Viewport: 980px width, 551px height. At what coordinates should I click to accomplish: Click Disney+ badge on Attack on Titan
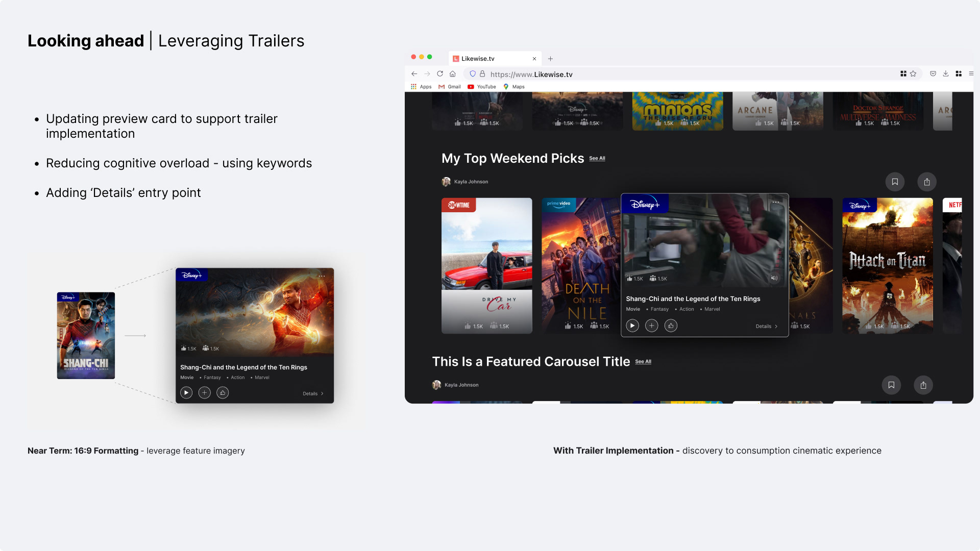pos(860,206)
